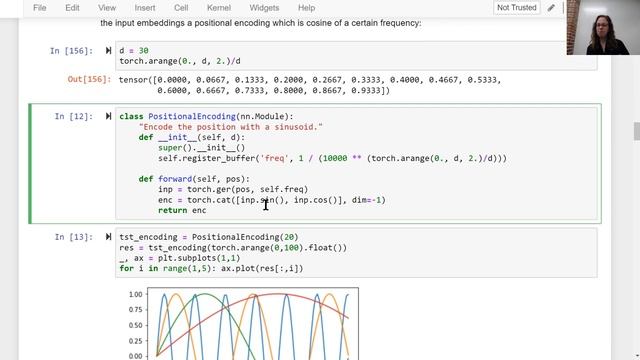Click the Out[156] output prompt
This screenshot has width=640, height=360.
[x=89, y=79]
